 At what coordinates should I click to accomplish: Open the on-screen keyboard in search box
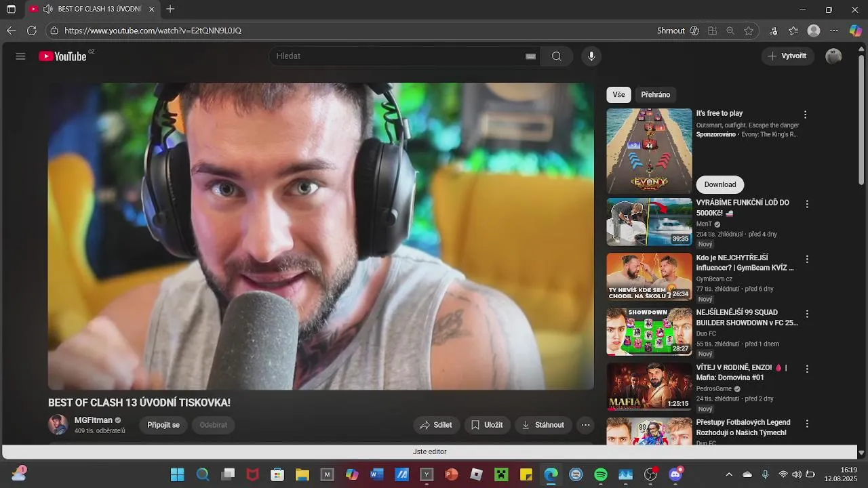click(x=530, y=56)
